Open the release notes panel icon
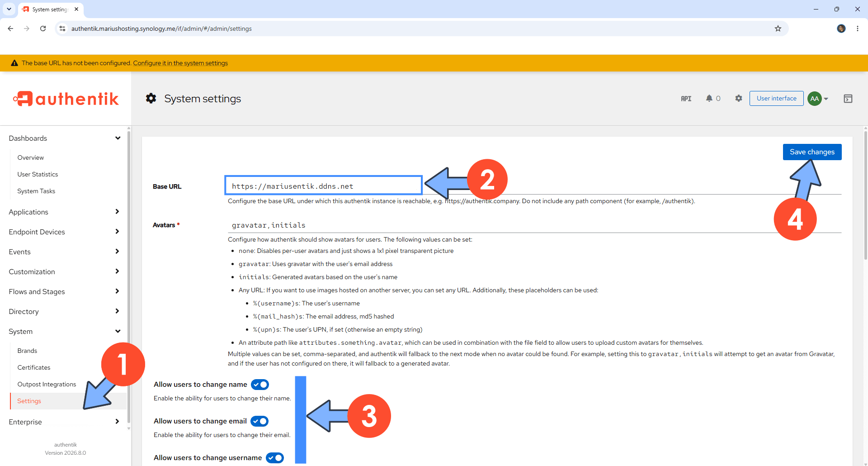This screenshot has width=868, height=466. [x=848, y=99]
